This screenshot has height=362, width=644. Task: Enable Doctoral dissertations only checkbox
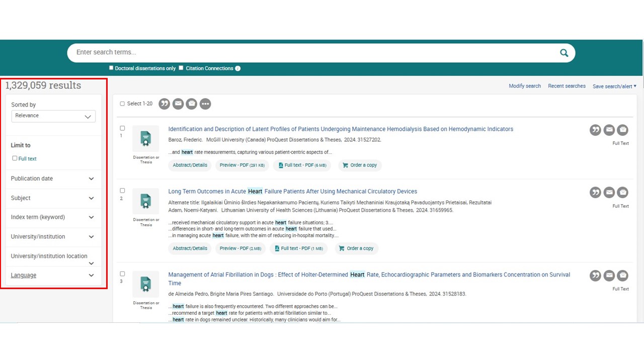[112, 68]
